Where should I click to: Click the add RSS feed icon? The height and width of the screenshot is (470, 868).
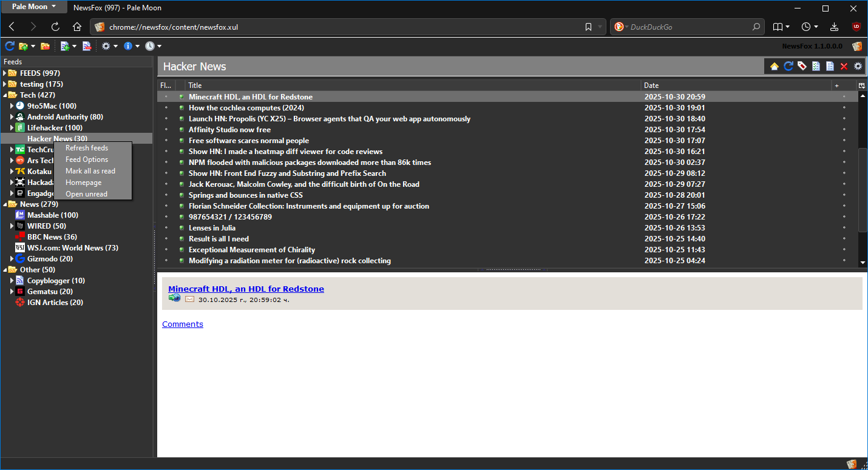pyautogui.click(x=64, y=46)
